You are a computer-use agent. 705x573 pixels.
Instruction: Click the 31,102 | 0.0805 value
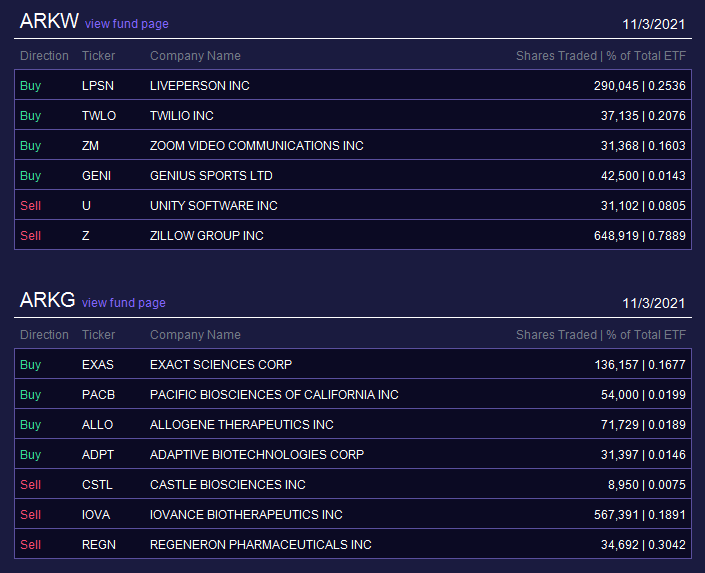coord(643,206)
